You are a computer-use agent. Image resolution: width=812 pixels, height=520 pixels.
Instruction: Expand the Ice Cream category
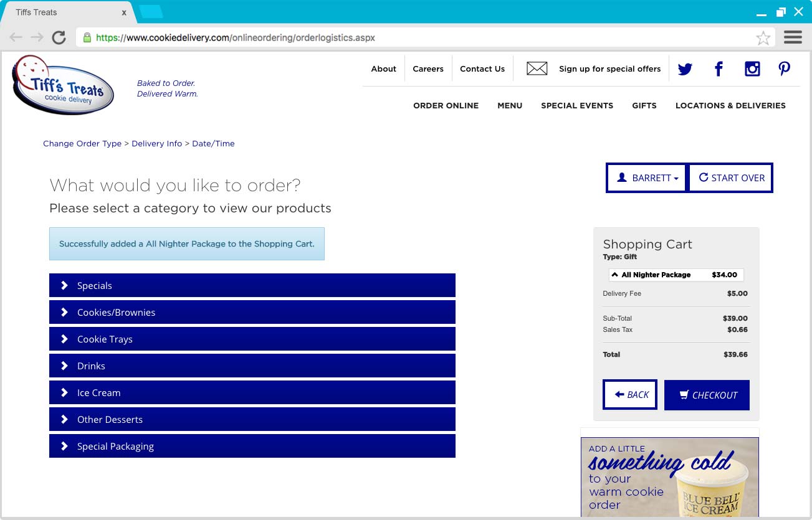pos(252,392)
